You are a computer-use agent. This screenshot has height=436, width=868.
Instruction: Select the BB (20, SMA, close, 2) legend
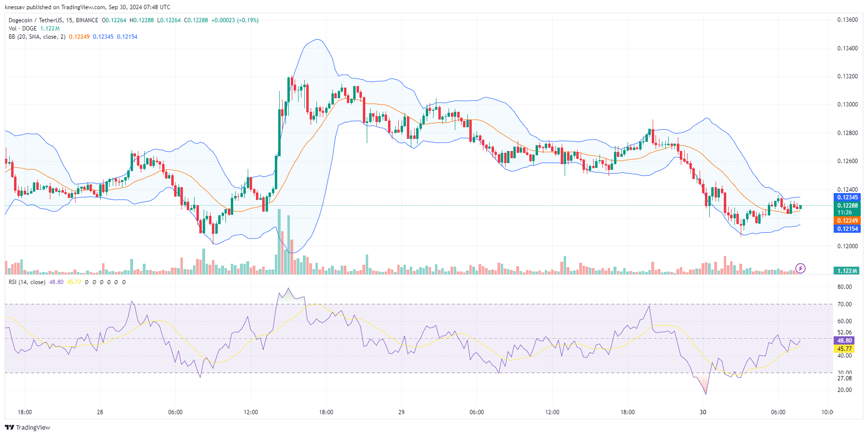click(37, 37)
